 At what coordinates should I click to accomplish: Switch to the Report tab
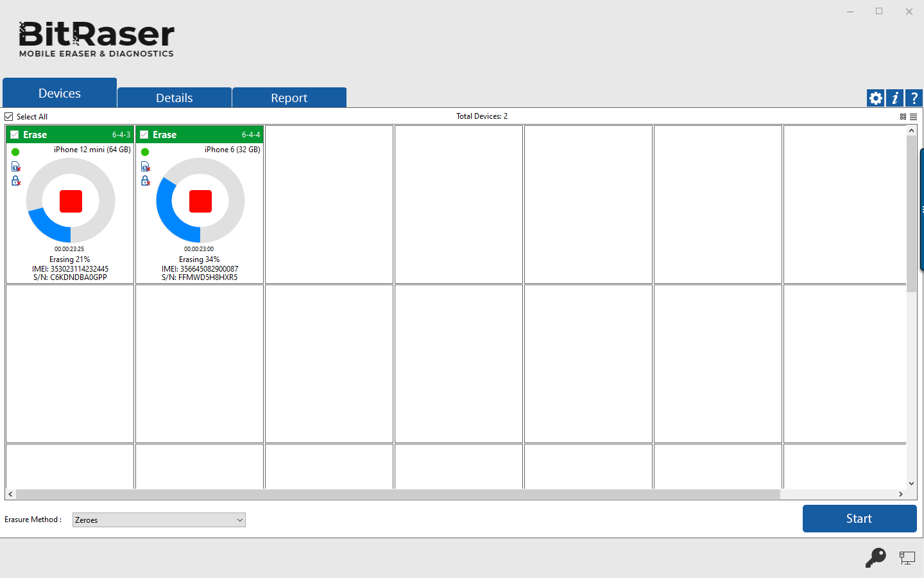(289, 98)
